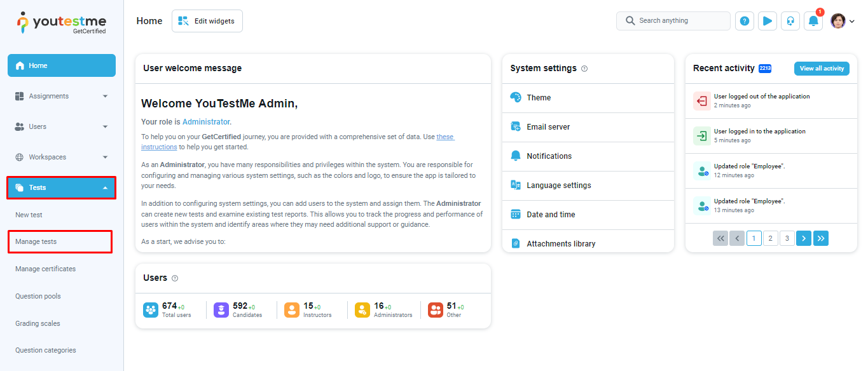Focus the Search anything field
The height and width of the screenshot is (371, 868).
[x=673, y=21]
